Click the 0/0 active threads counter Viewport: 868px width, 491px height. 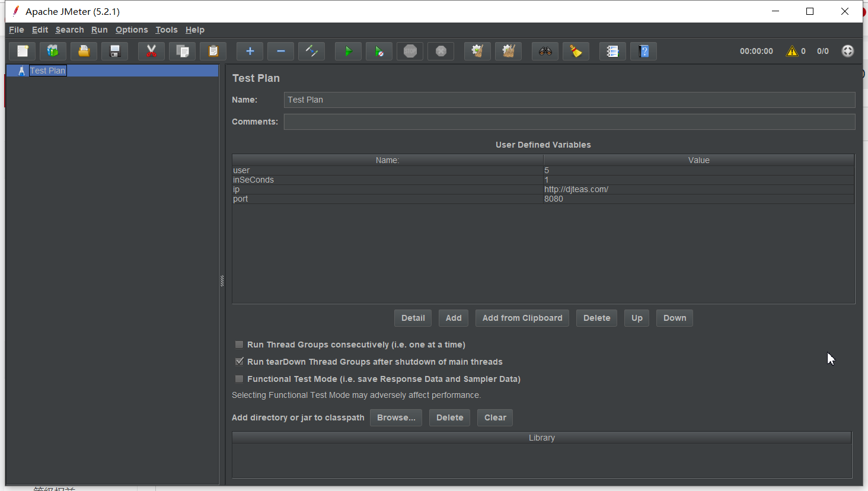pyautogui.click(x=823, y=51)
